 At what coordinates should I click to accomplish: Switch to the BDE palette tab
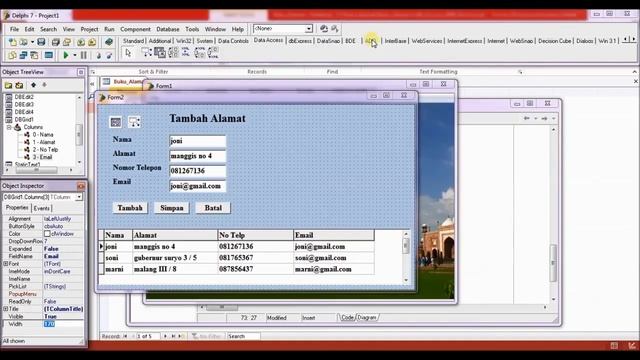[350, 41]
